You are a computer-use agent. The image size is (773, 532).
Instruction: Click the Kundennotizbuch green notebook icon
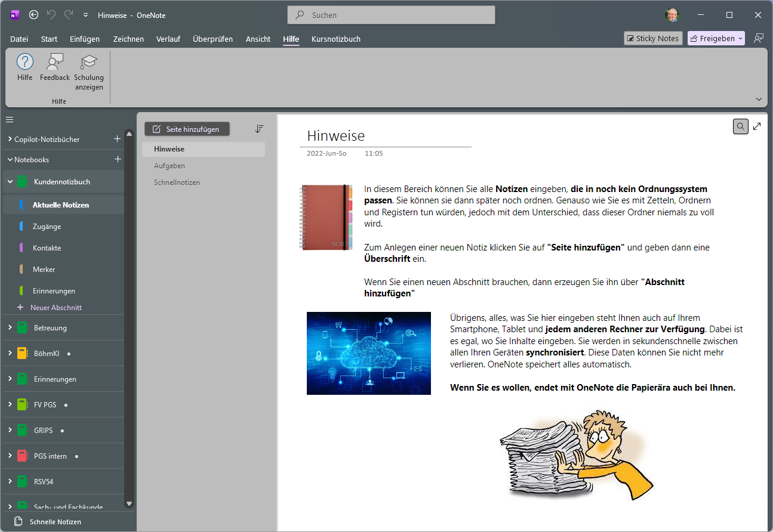click(x=22, y=182)
